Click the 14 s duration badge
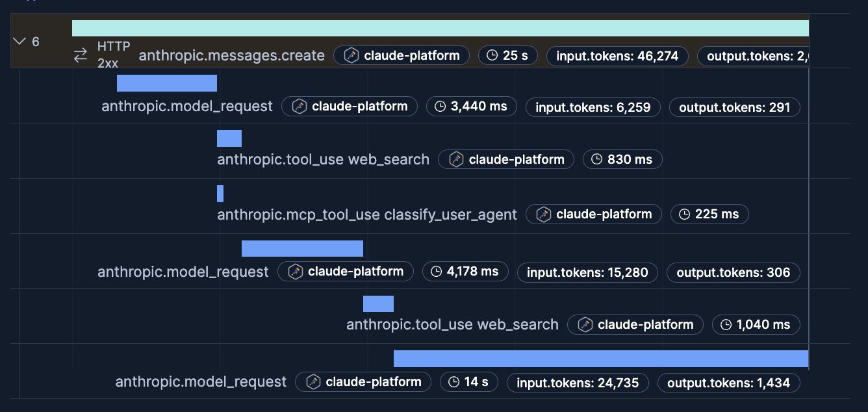 click(469, 381)
